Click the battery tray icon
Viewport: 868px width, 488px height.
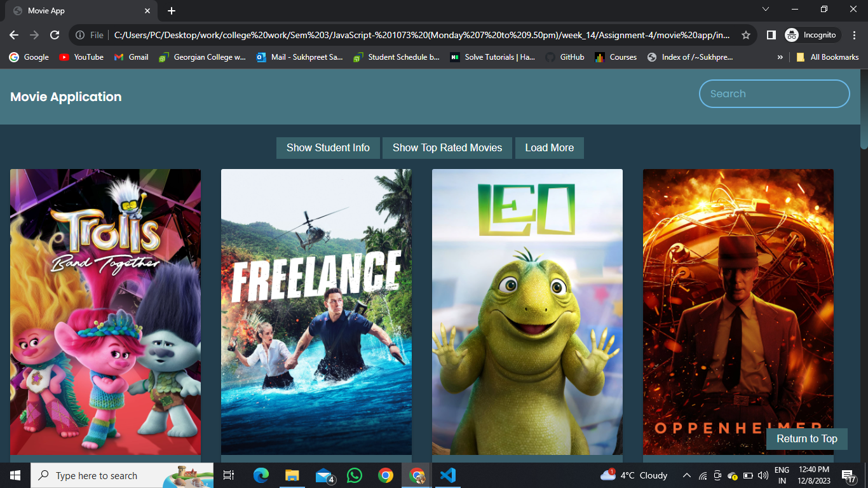(x=748, y=475)
